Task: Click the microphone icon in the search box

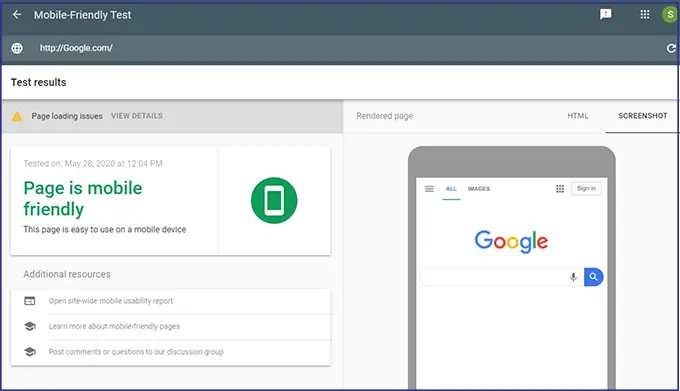Action: [x=573, y=277]
